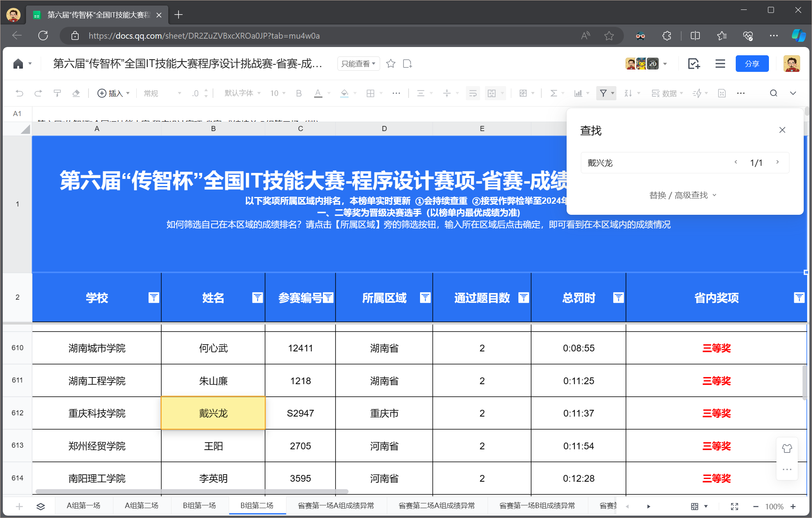
Task: Toggle filter on 所属区域 column header
Action: pyautogui.click(x=425, y=298)
